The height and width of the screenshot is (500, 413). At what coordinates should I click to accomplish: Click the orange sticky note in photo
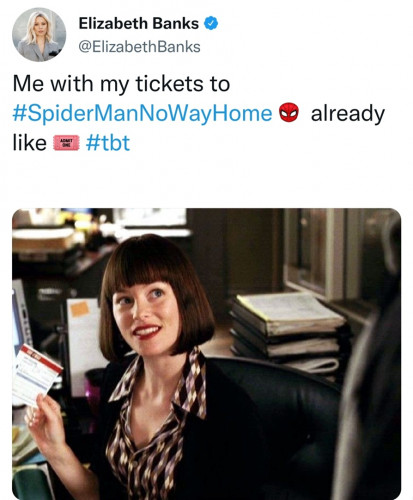pos(80,308)
